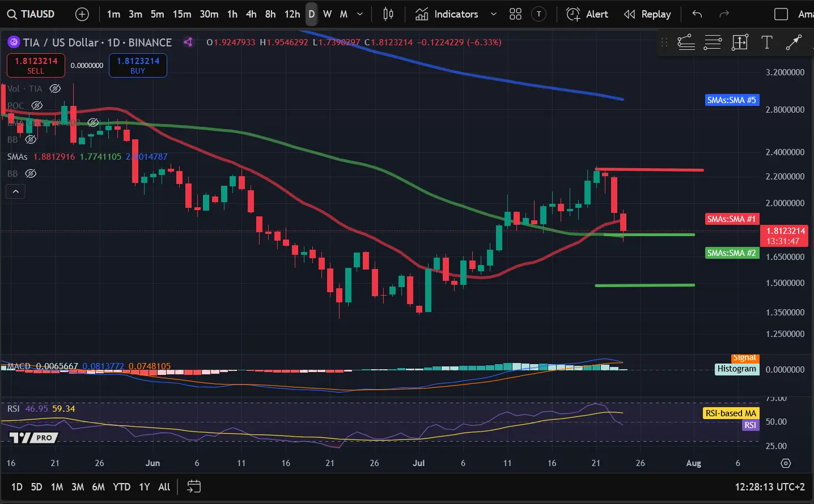Screen dimensions: 814x504
Task: Click the MACD Signal label
Action: pos(745,358)
